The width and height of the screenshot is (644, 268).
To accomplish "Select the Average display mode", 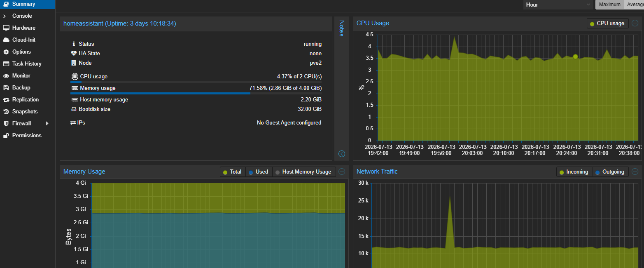I will point(634,5).
